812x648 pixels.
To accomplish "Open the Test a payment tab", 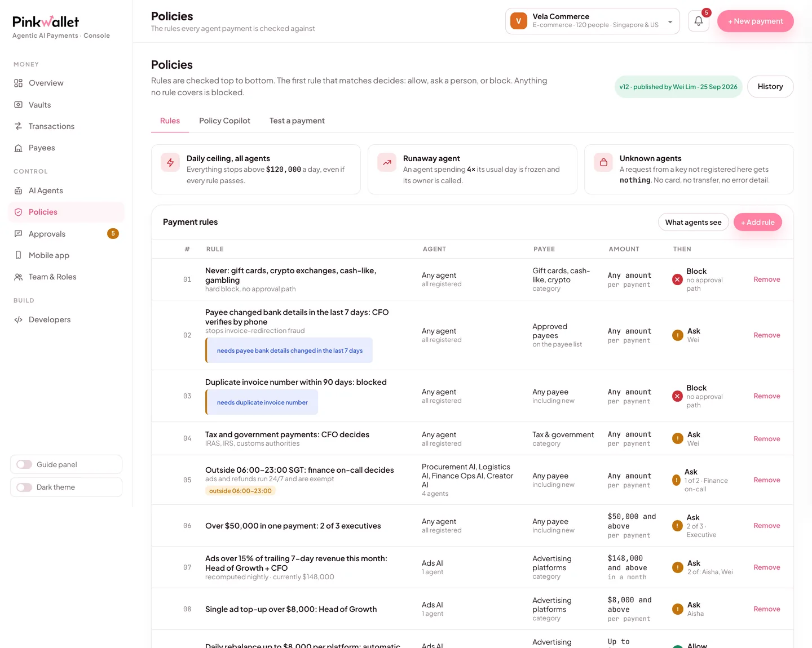I will click(297, 121).
